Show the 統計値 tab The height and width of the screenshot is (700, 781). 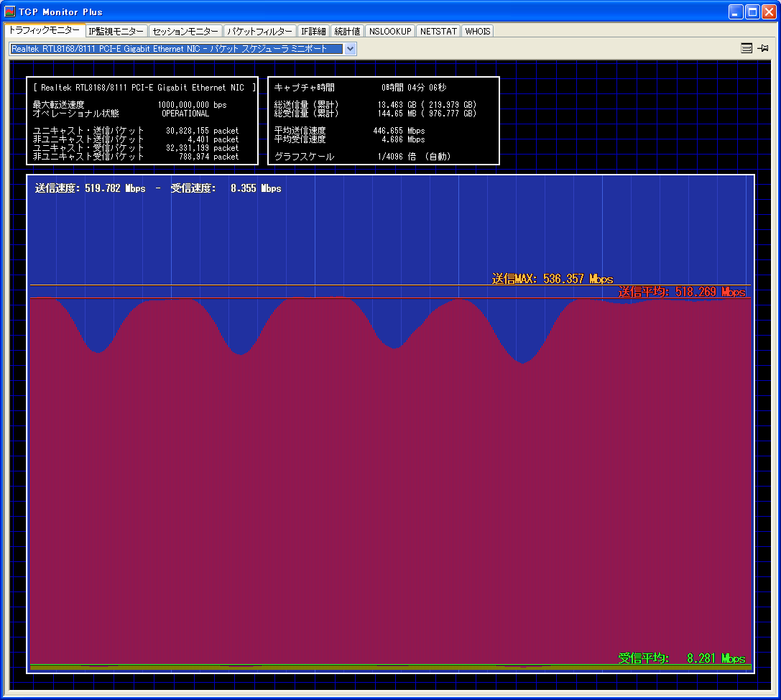(347, 32)
